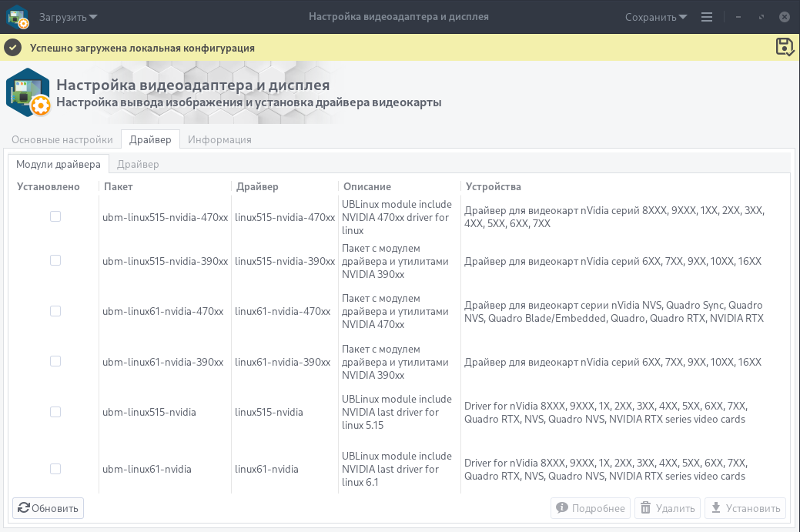Switch to the Основные настройки tab
This screenshot has height=532, width=800.
[x=62, y=139]
